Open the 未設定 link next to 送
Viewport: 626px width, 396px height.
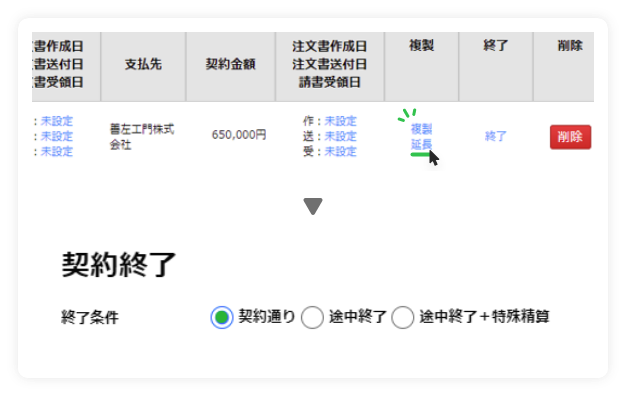[x=340, y=136]
